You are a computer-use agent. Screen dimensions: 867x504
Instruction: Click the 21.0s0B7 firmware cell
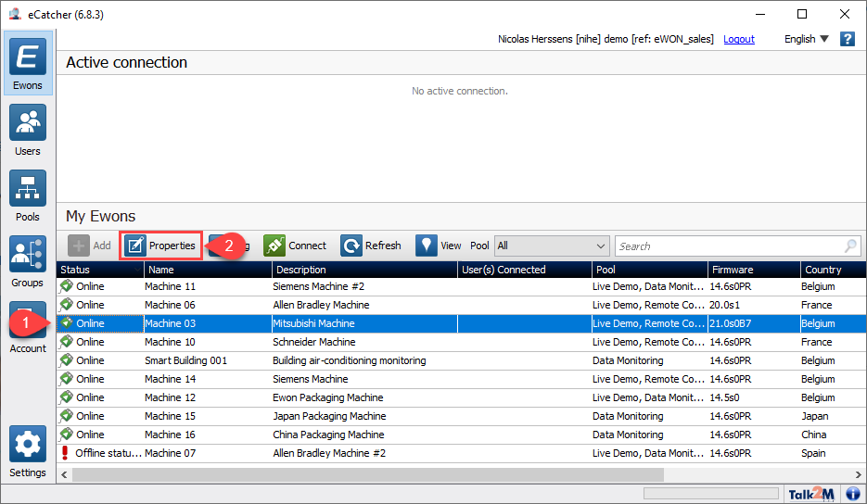coord(731,323)
